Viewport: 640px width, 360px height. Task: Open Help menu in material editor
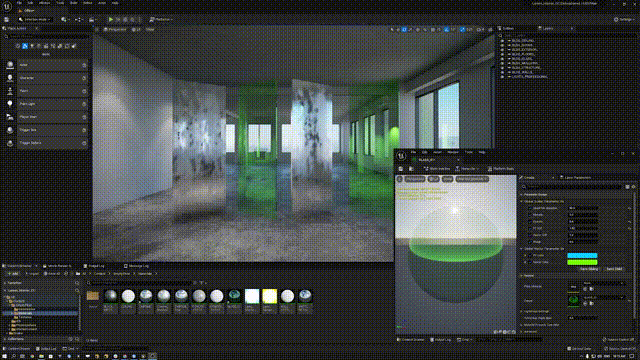(482, 152)
